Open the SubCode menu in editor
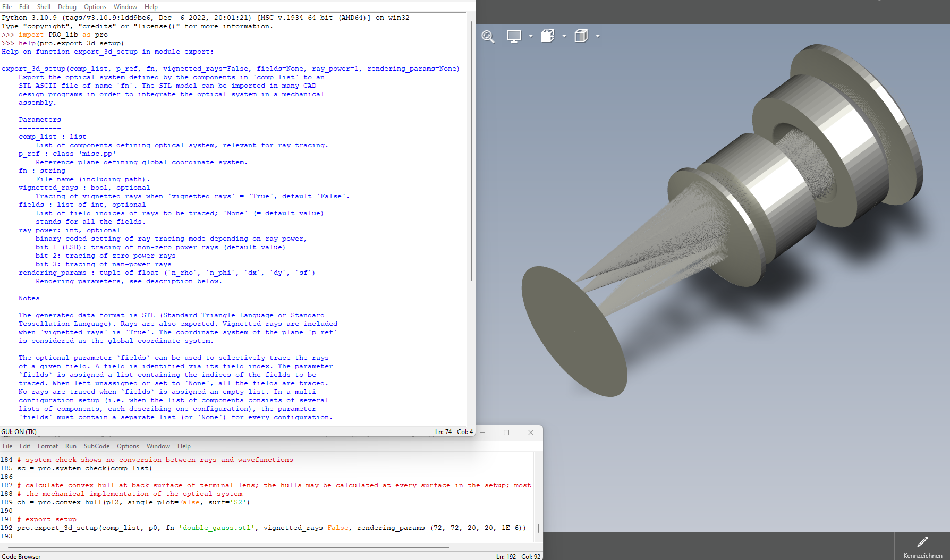This screenshot has width=950, height=560. point(97,446)
